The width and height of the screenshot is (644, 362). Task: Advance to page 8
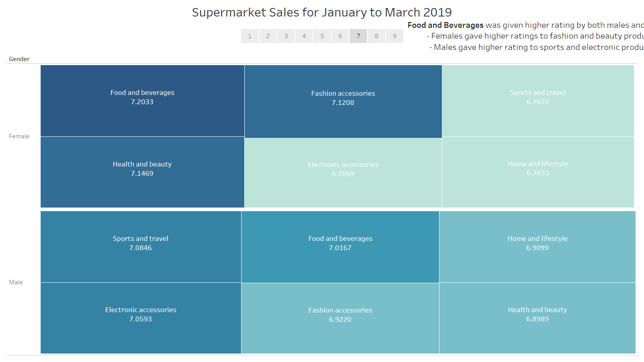coord(376,36)
